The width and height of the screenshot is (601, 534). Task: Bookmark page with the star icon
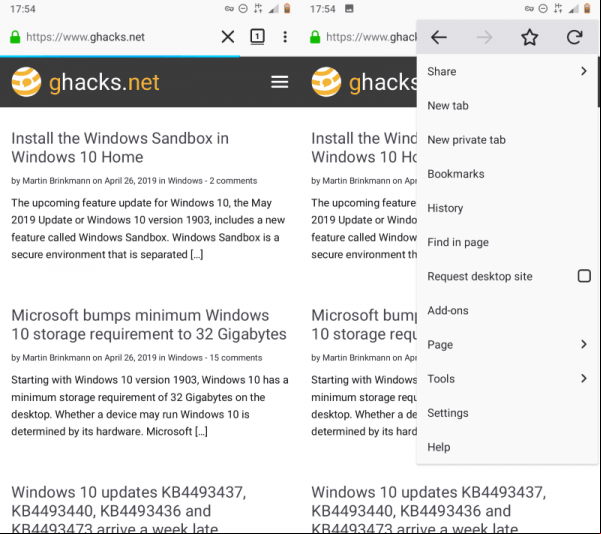click(529, 37)
